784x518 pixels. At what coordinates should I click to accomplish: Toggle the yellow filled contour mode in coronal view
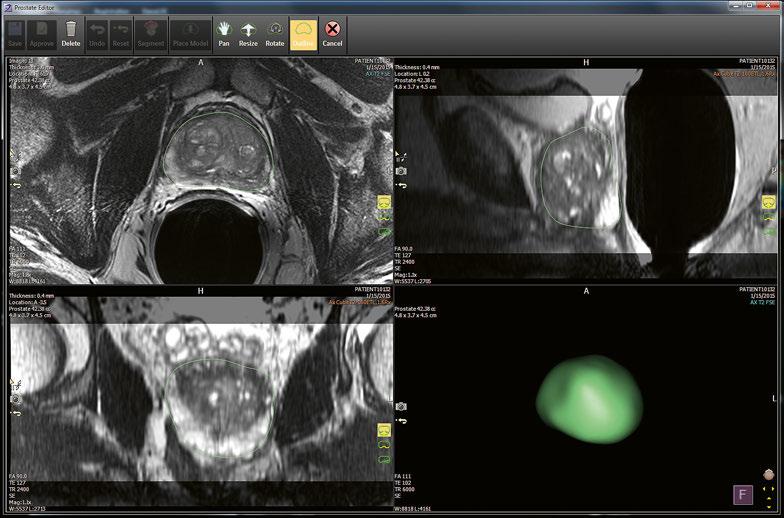[384, 430]
